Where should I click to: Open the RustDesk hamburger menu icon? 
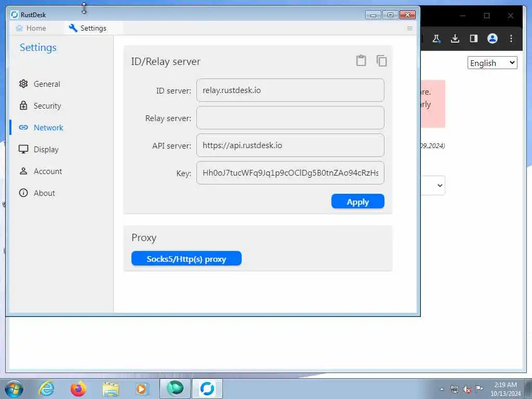click(409, 29)
